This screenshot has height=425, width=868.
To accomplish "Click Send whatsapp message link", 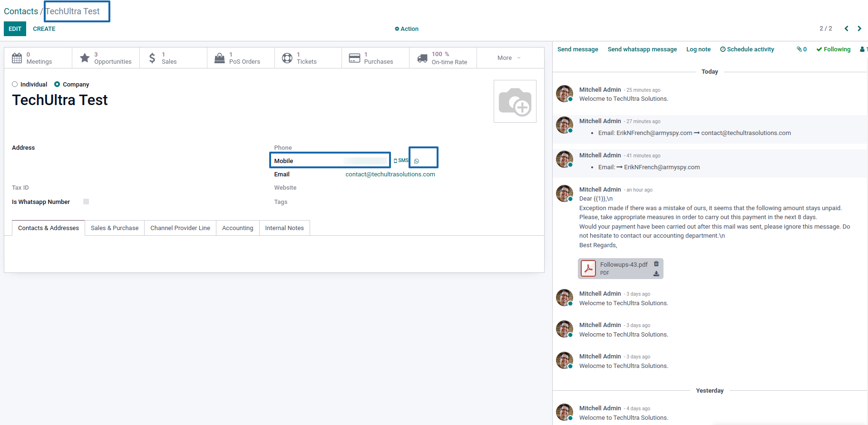I will (642, 49).
